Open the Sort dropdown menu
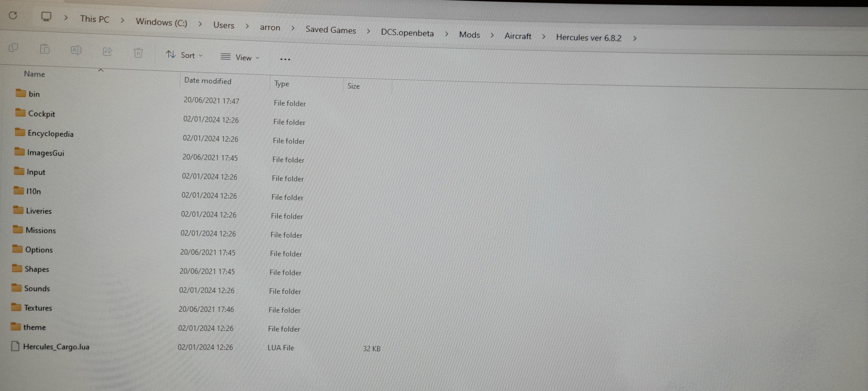The width and height of the screenshot is (868, 391). (184, 55)
